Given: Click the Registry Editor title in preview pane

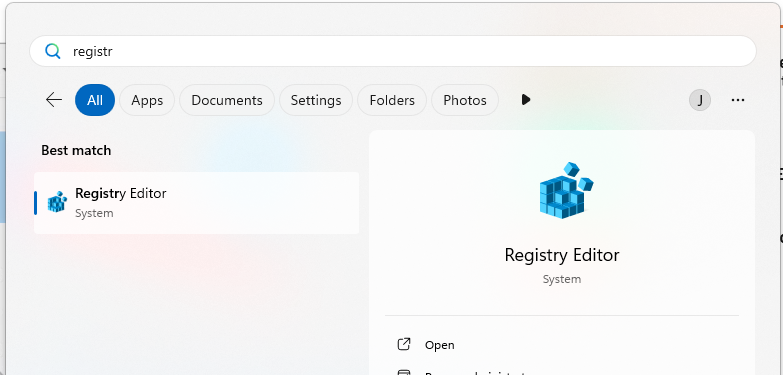Looking at the screenshot, I should pos(562,255).
